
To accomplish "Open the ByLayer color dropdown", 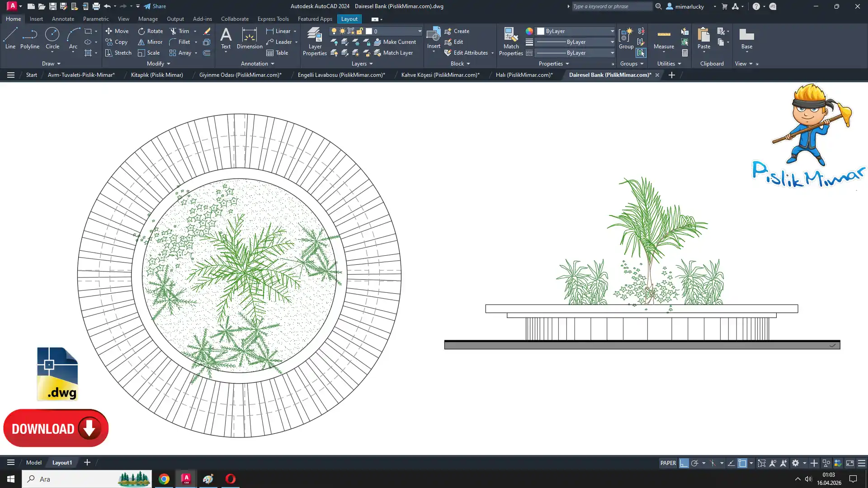I will point(612,31).
